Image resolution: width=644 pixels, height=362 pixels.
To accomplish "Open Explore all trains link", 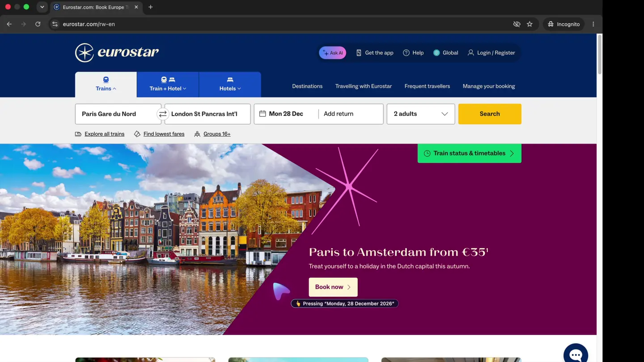I will coord(104,134).
